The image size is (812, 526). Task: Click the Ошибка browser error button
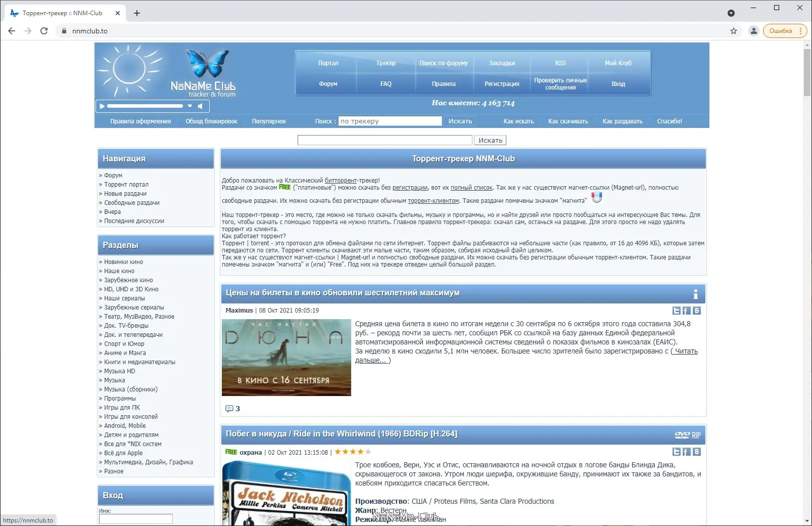click(x=785, y=31)
